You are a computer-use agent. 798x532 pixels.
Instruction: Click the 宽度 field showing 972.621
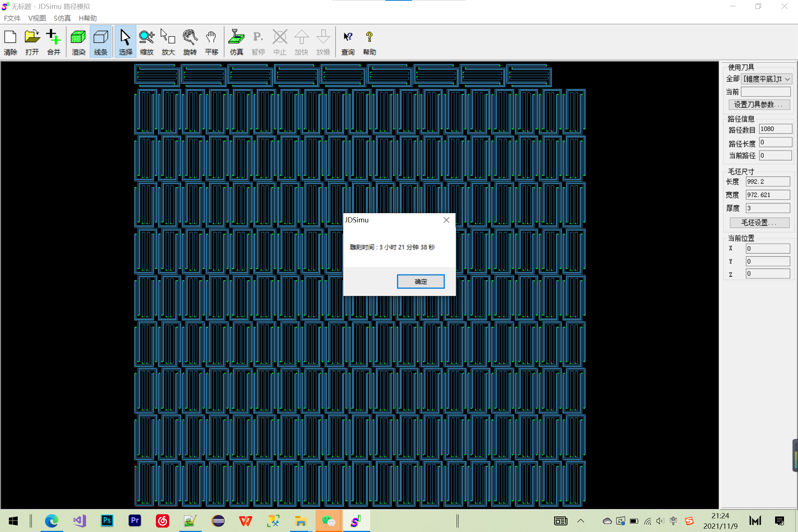pyautogui.click(x=768, y=195)
